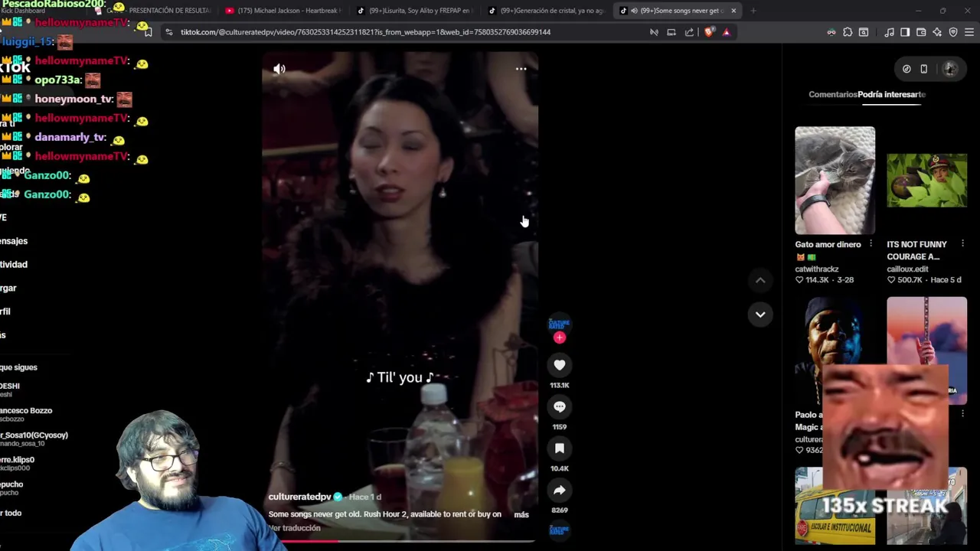Close the Some songs never get old tab
980x551 pixels.
(x=733, y=11)
